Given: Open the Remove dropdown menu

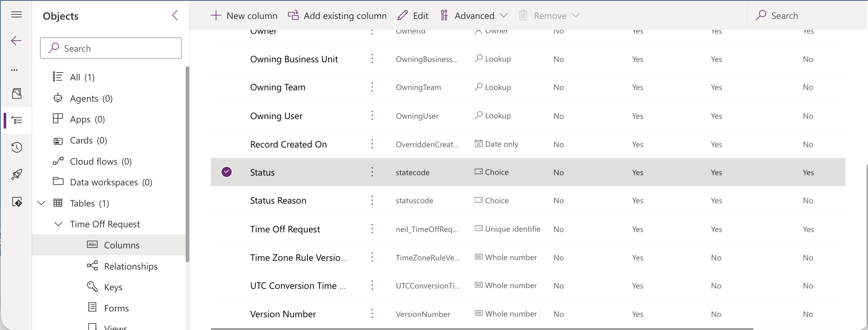Looking at the screenshot, I should 549,16.
